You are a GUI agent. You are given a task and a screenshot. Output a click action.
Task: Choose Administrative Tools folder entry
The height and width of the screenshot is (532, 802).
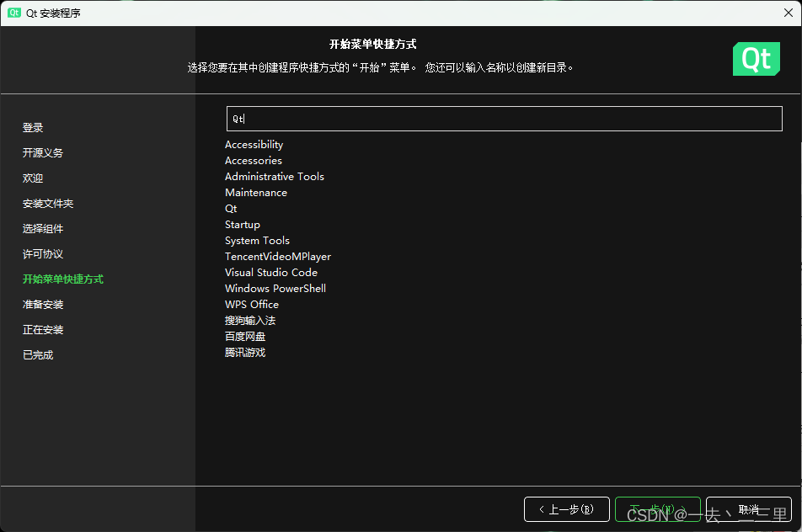click(274, 176)
